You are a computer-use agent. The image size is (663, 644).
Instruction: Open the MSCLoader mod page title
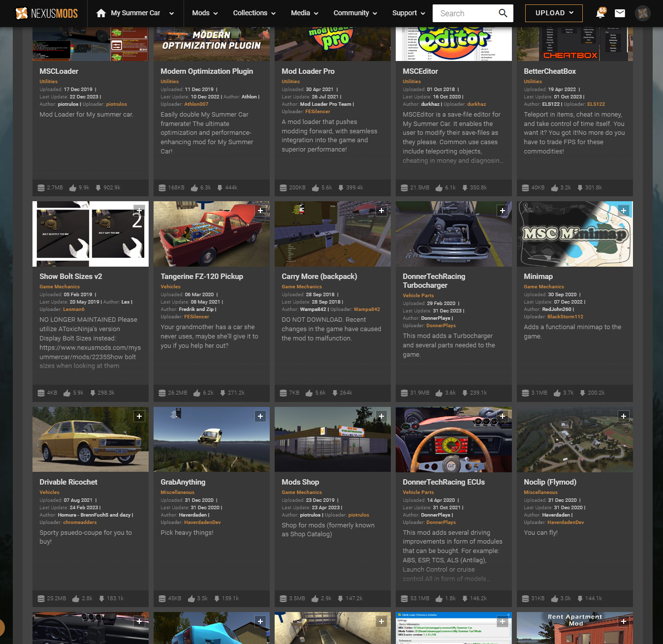[59, 71]
